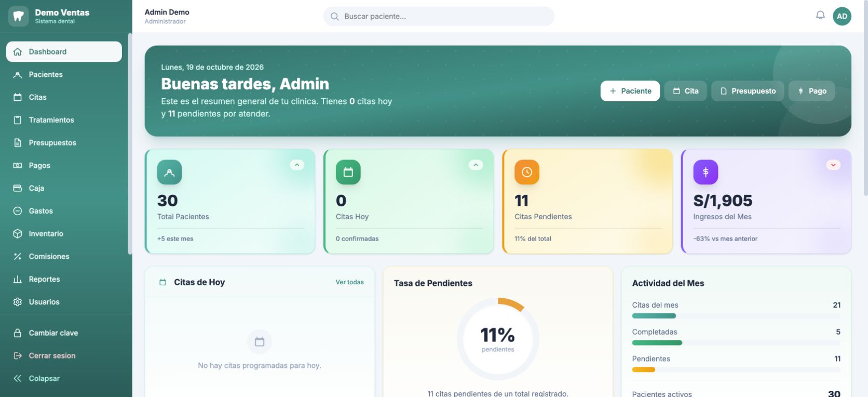Click the Total Pacientes card icon

pos(169,172)
